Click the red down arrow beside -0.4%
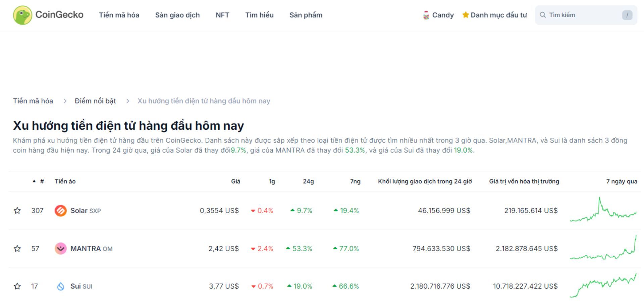This screenshot has width=644, height=303. tap(253, 211)
